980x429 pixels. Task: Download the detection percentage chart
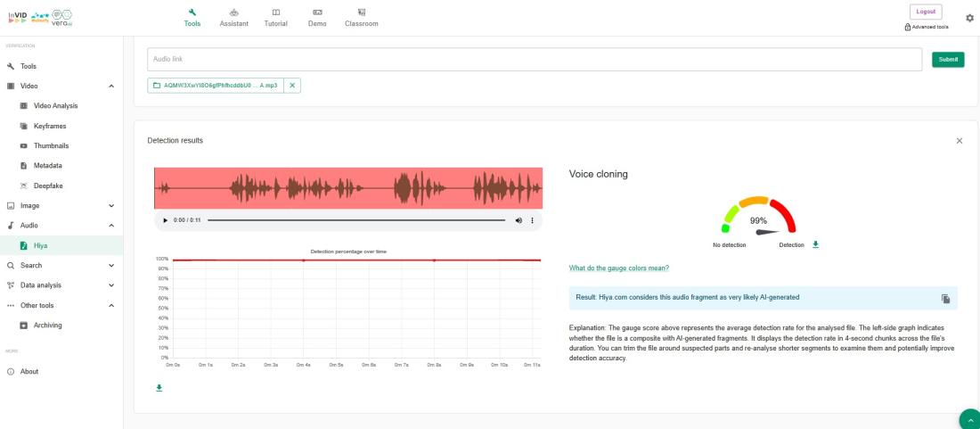[159, 388]
